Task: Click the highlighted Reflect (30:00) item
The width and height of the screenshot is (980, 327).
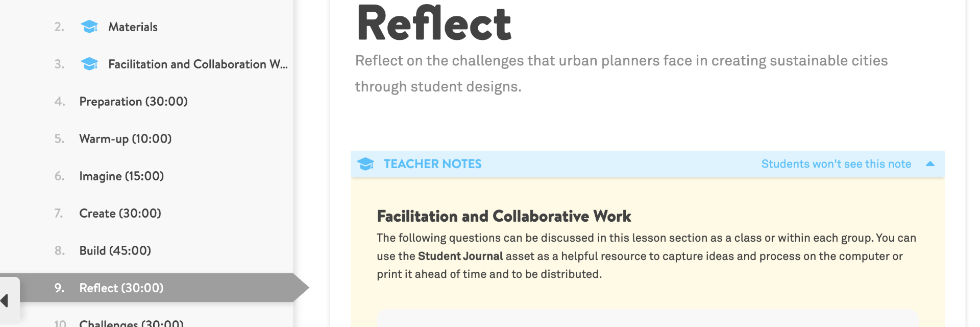Action: point(121,288)
